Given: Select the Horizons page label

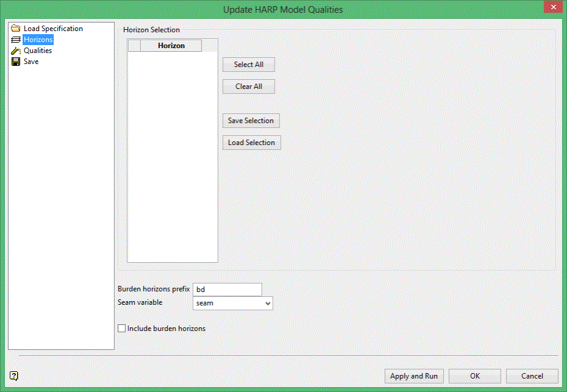Looking at the screenshot, I should 38,40.
